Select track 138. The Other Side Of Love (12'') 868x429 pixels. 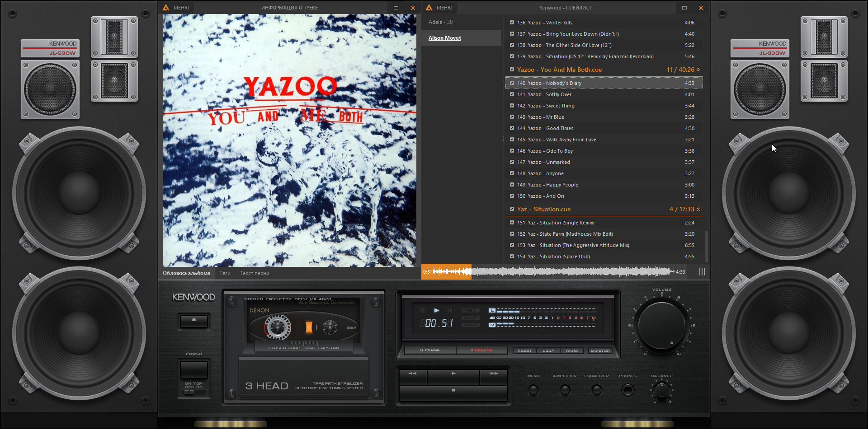coord(604,45)
